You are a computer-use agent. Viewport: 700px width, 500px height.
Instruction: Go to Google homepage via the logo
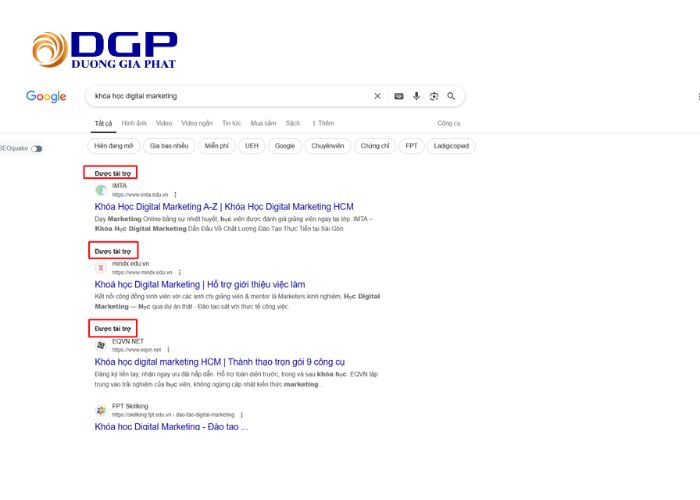tap(46, 96)
